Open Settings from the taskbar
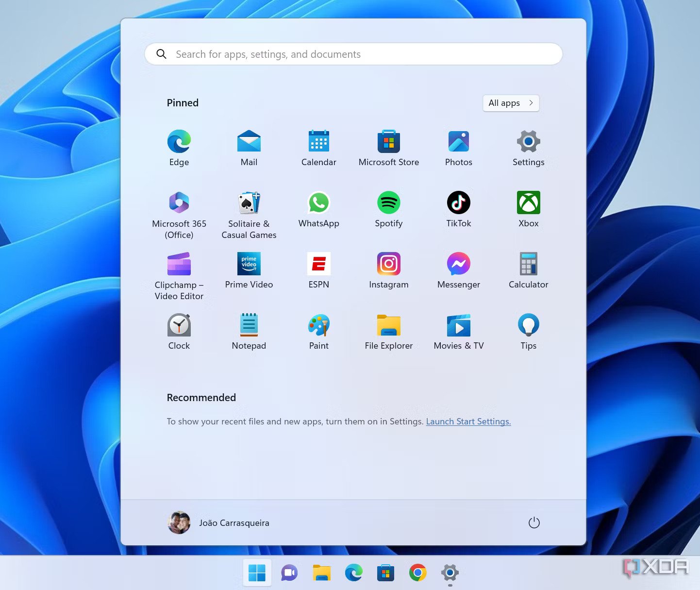The height and width of the screenshot is (590, 700). point(450,573)
